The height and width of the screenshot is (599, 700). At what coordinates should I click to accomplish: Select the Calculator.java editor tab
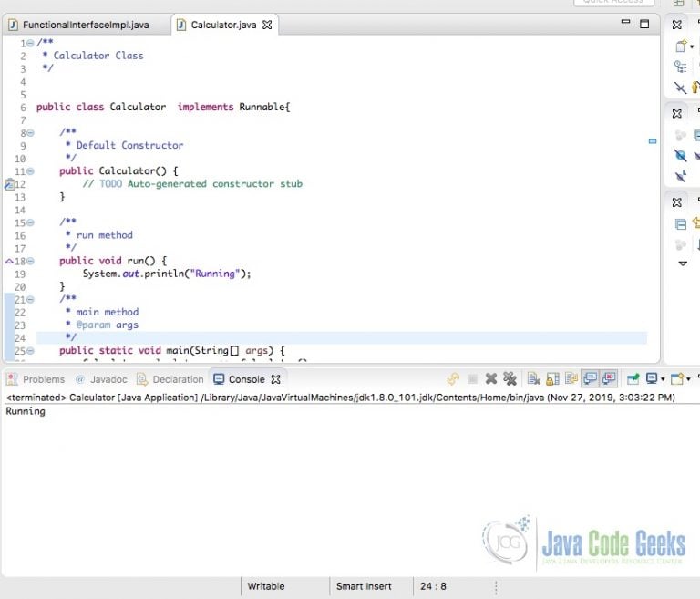pos(223,25)
